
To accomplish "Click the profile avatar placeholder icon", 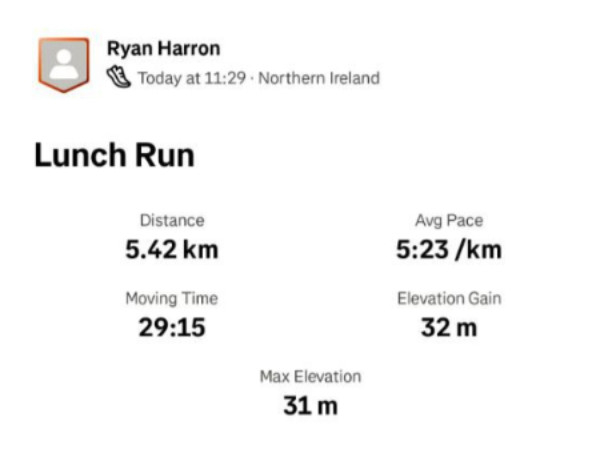I will 64,65.
